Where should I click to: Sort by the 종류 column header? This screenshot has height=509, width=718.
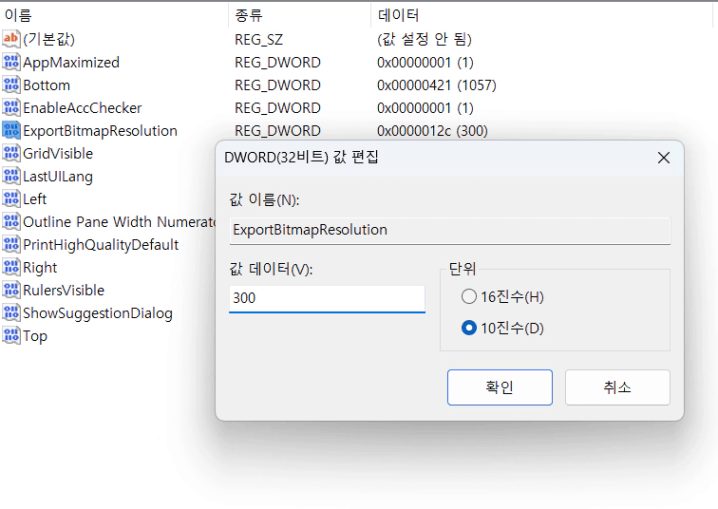pos(249,15)
